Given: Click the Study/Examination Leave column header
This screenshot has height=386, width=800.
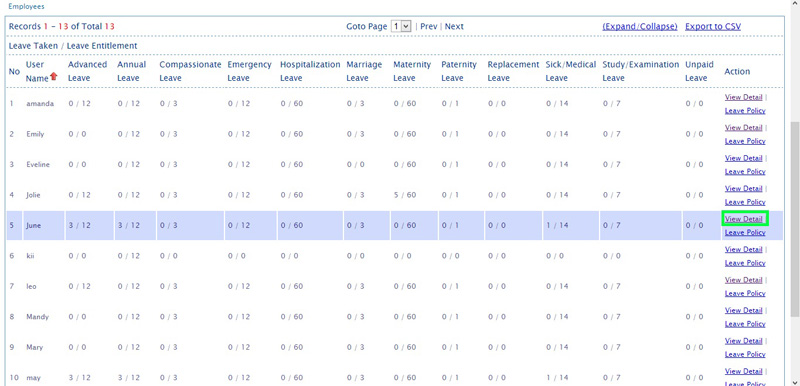Looking at the screenshot, I should (x=641, y=71).
